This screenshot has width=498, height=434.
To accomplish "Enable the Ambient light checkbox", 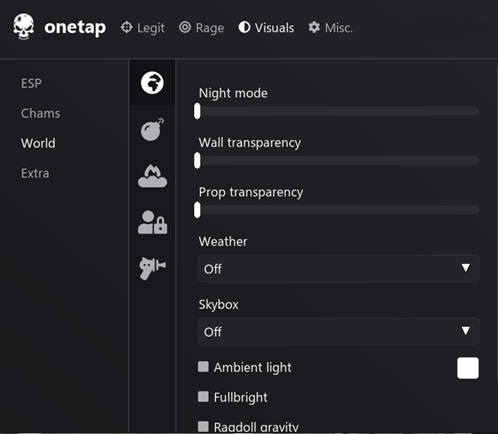I will click(203, 367).
